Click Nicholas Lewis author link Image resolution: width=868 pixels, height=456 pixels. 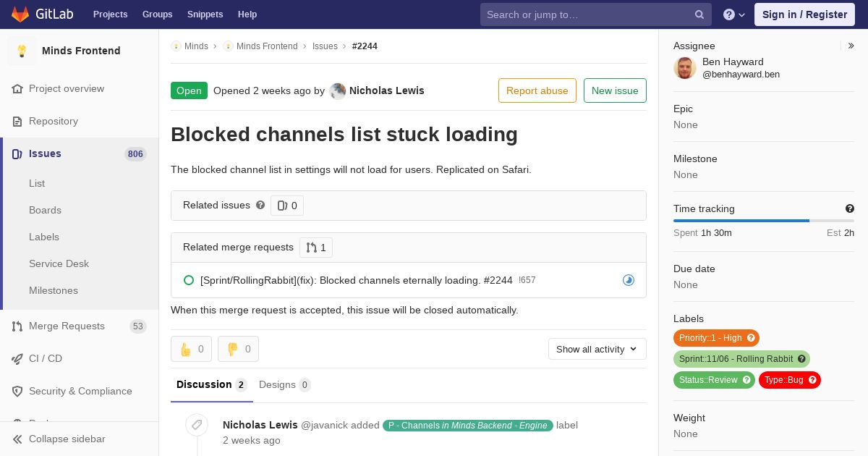pos(387,90)
